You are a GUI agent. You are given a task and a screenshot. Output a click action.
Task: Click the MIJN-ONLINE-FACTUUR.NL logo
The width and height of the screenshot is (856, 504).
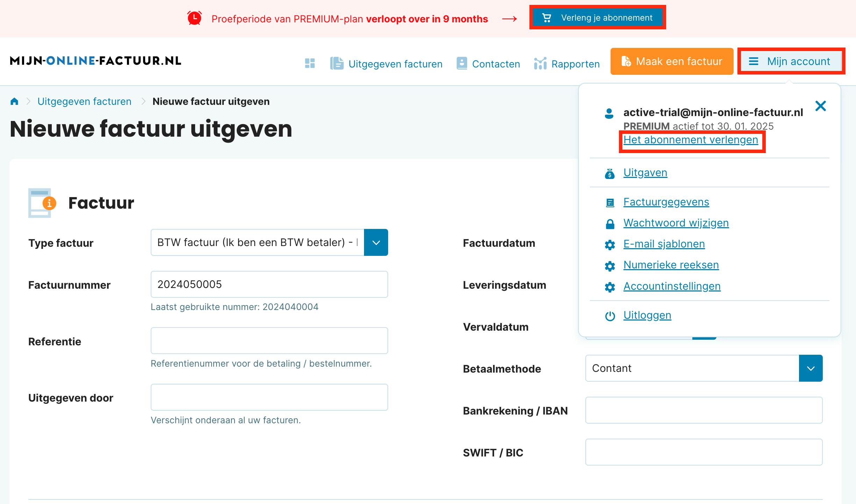[x=95, y=61]
